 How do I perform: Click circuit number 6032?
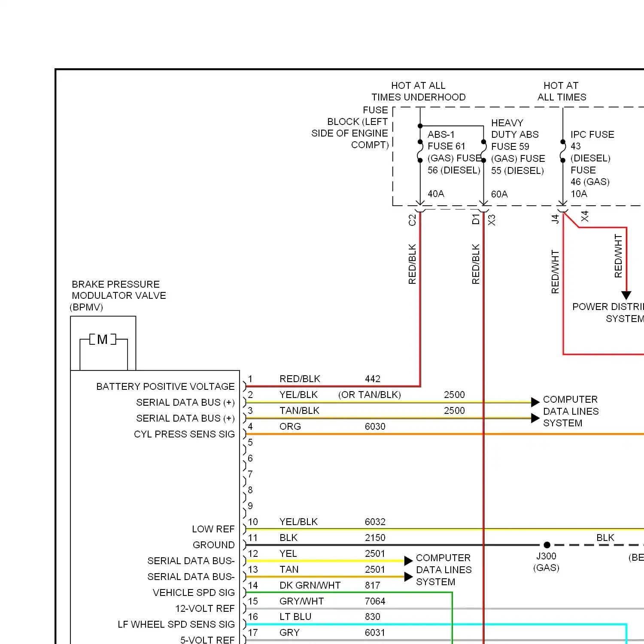point(375,522)
